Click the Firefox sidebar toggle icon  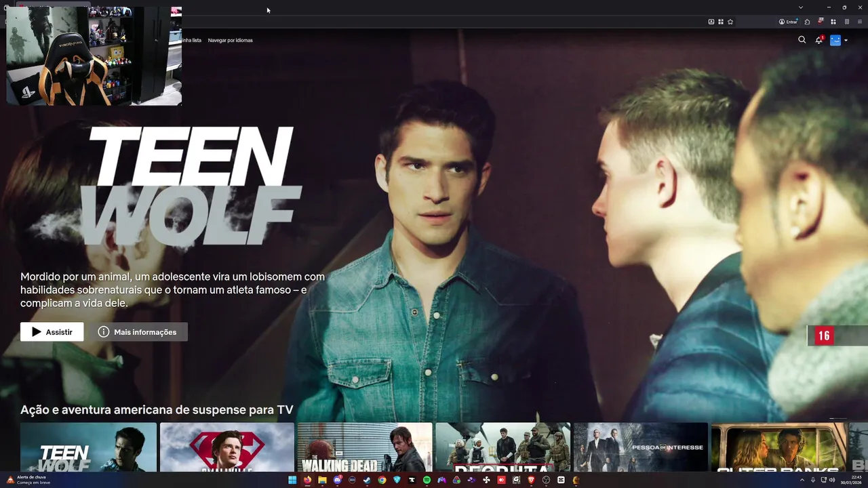pos(847,22)
